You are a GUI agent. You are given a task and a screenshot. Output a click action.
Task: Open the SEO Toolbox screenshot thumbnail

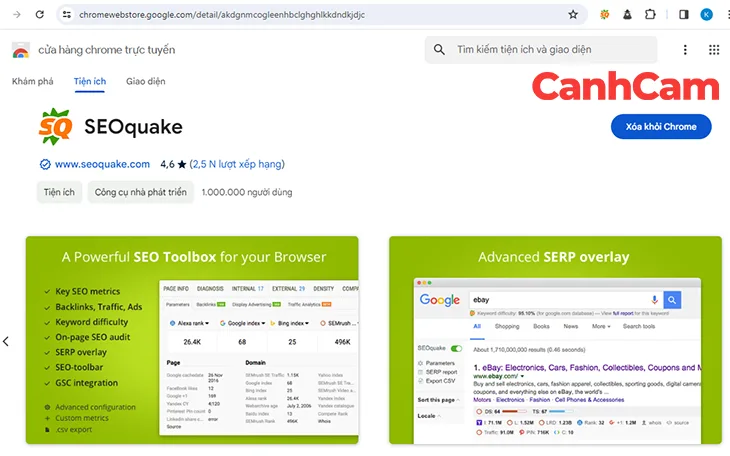point(192,340)
